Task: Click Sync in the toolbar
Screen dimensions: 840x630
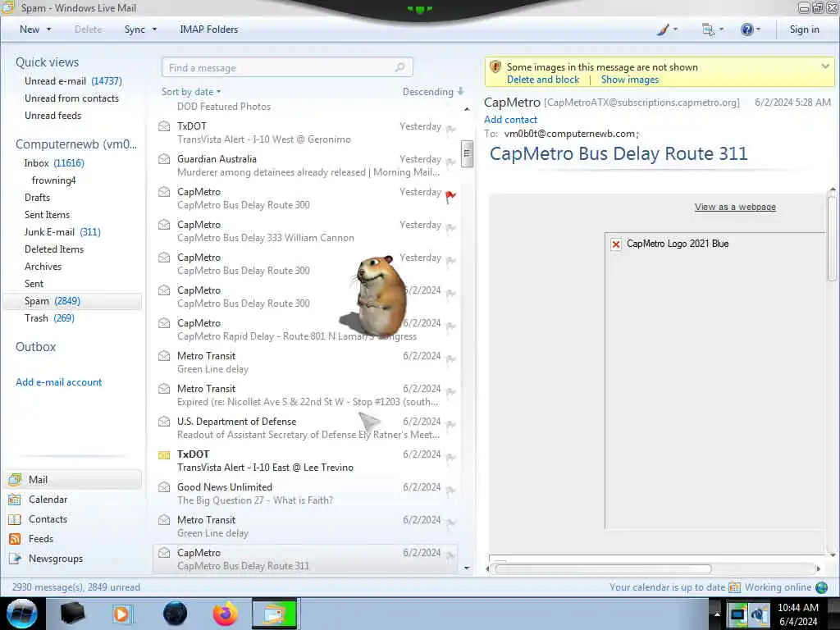Action: tap(135, 30)
